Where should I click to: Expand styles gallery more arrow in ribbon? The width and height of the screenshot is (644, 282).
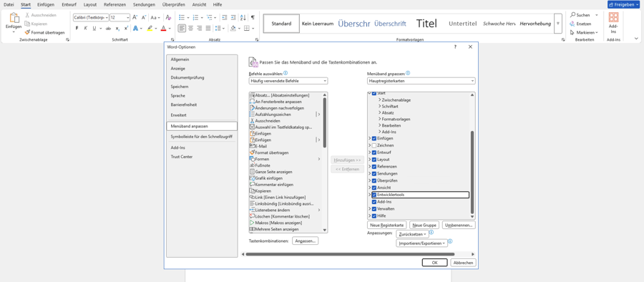click(558, 24)
